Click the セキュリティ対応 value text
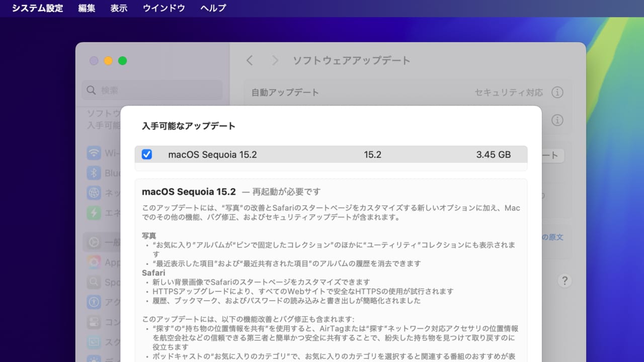Viewport: 644px width, 362px height. click(x=509, y=93)
